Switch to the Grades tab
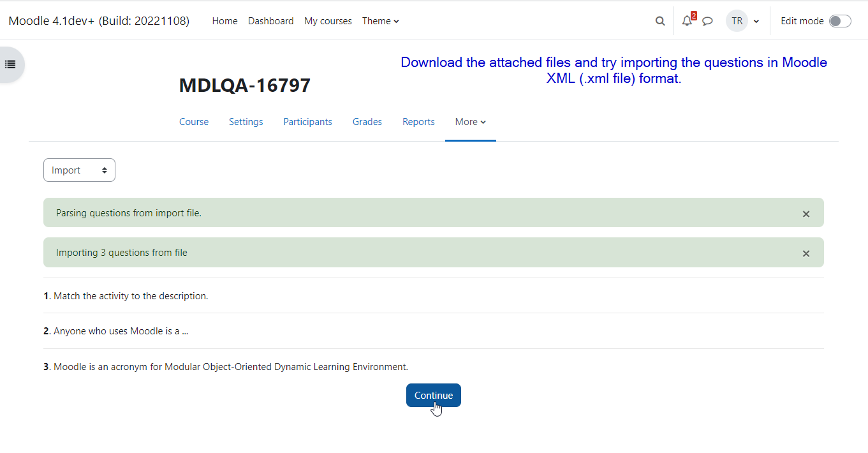 pos(367,122)
